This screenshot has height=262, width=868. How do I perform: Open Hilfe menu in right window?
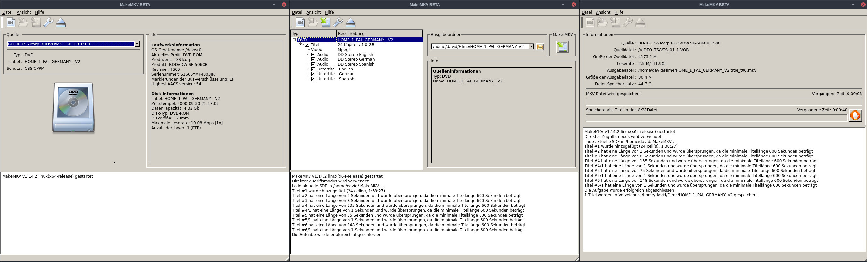[x=619, y=12]
